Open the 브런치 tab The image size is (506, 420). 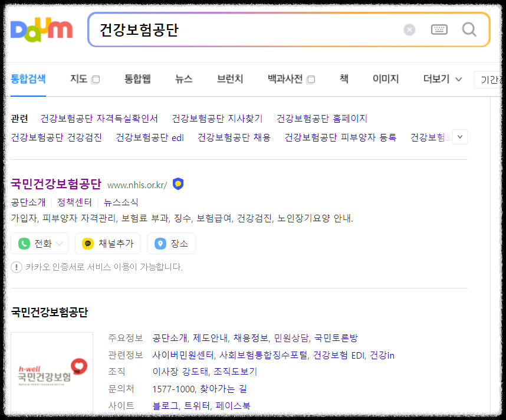tap(230, 79)
